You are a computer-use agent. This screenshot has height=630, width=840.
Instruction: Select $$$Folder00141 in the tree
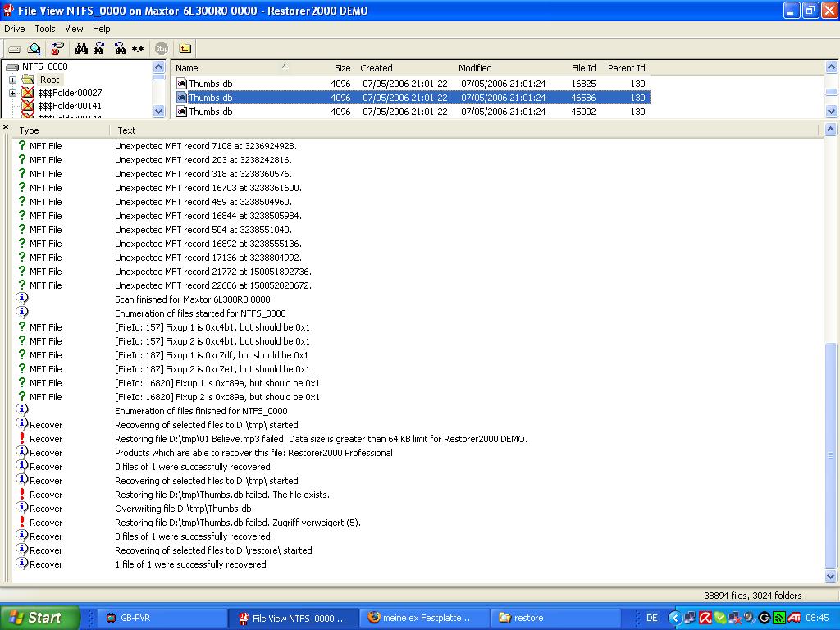pyautogui.click(x=70, y=106)
